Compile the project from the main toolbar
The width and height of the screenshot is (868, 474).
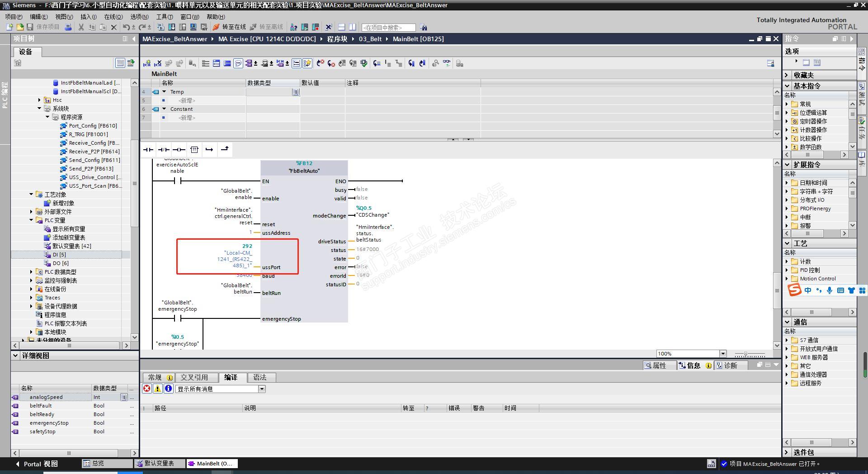160,27
